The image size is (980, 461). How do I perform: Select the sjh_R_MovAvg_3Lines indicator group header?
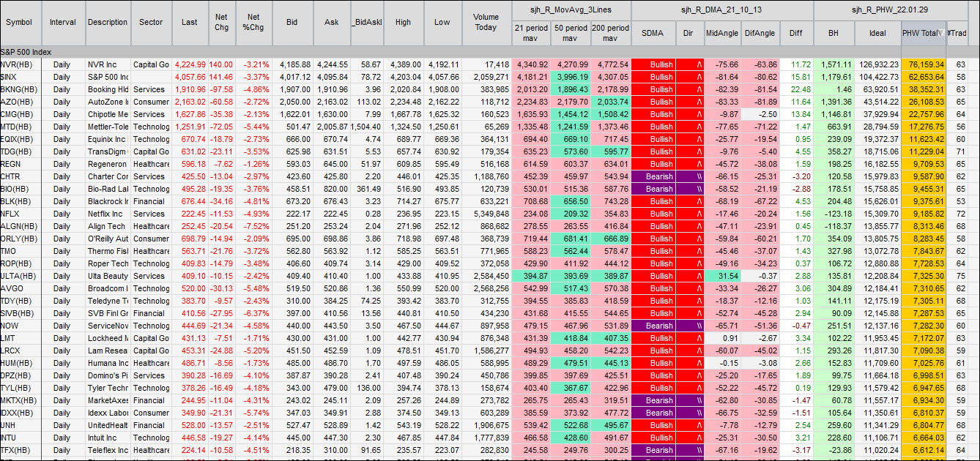coord(571,10)
